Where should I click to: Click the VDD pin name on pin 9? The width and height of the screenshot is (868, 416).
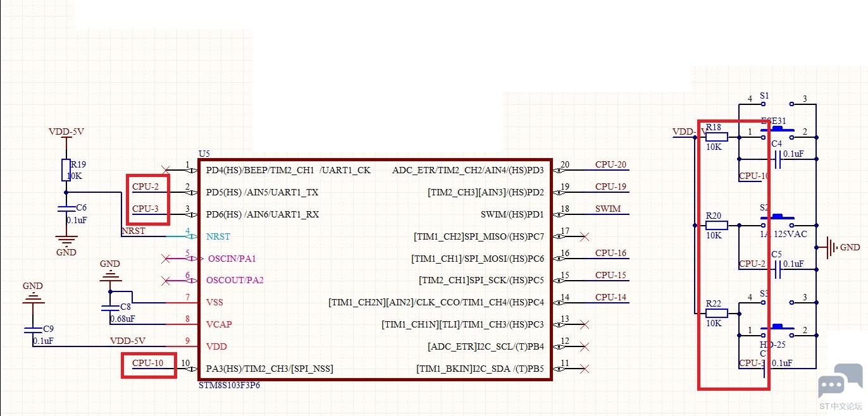(x=216, y=346)
